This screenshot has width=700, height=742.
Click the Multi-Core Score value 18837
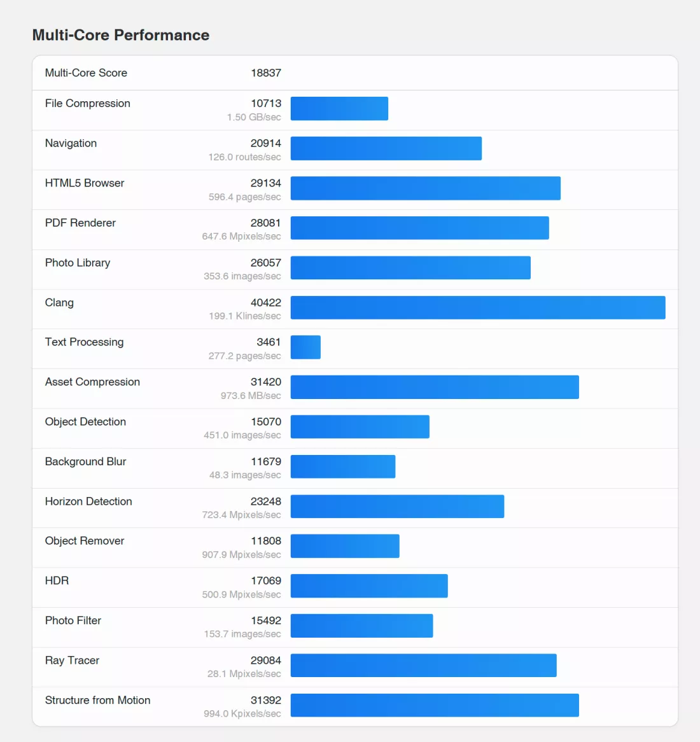(x=265, y=73)
